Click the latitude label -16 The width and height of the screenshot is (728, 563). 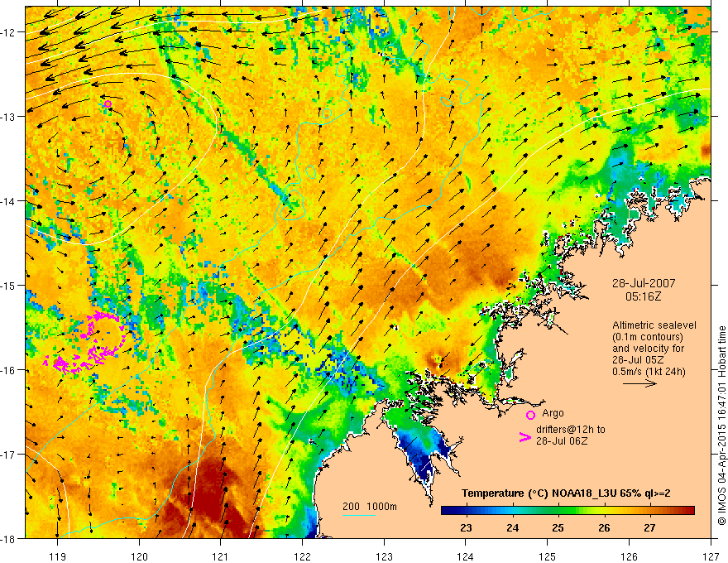pyautogui.click(x=9, y=370)
